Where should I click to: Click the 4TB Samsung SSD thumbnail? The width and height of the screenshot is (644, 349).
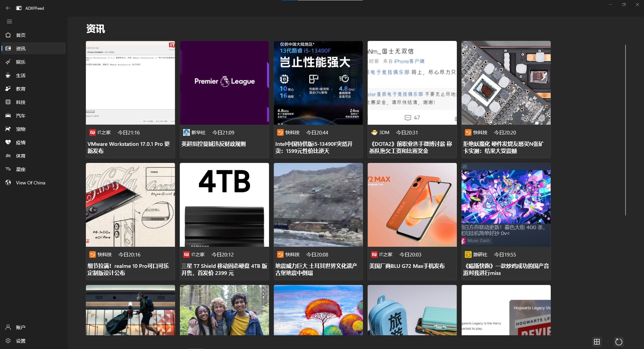(224, 205)
